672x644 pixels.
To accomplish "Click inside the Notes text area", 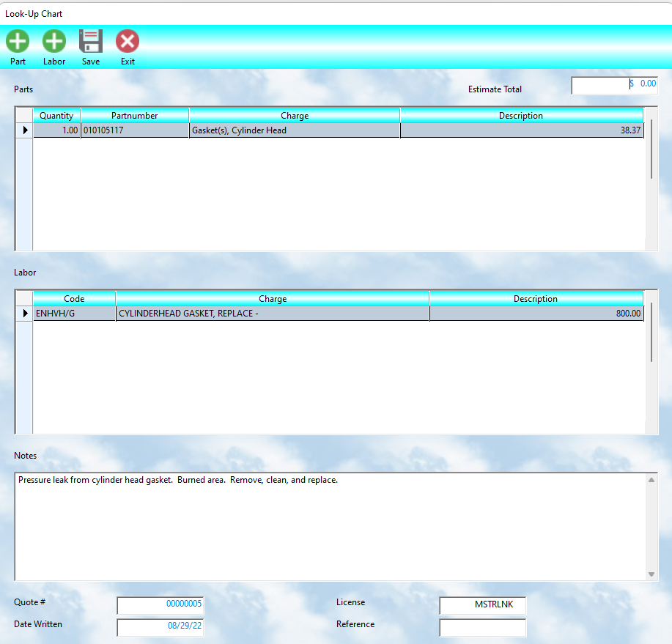I will pos(331,527).
